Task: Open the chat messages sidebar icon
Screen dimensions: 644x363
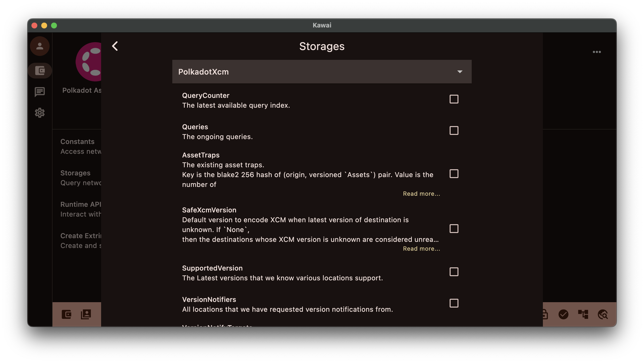Action: (40, 92)
